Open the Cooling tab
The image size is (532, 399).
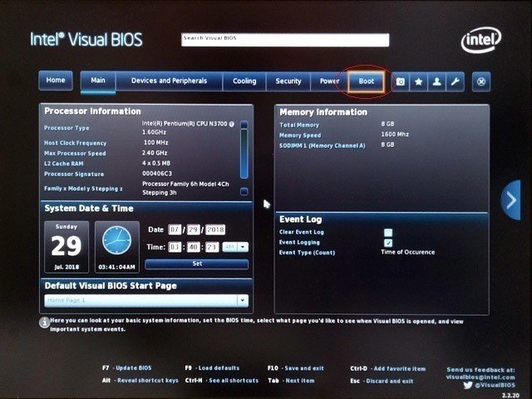click(244, 81)
